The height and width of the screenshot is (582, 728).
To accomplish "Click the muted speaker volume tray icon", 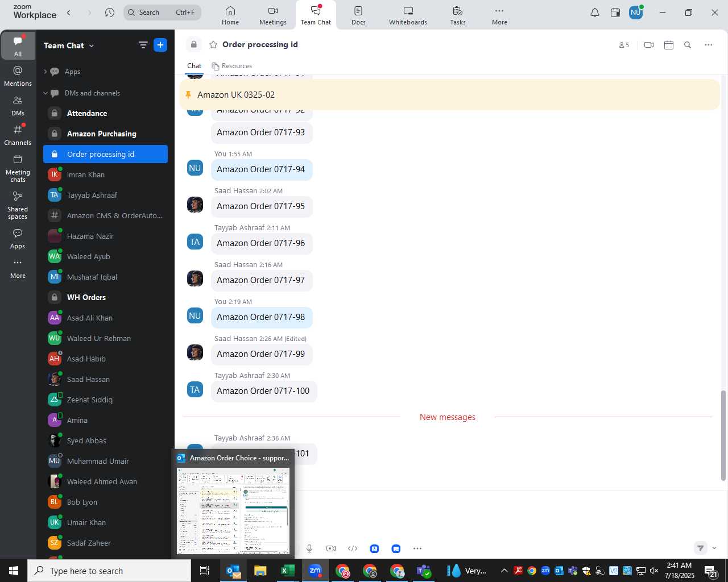I will tap(654, 571).
